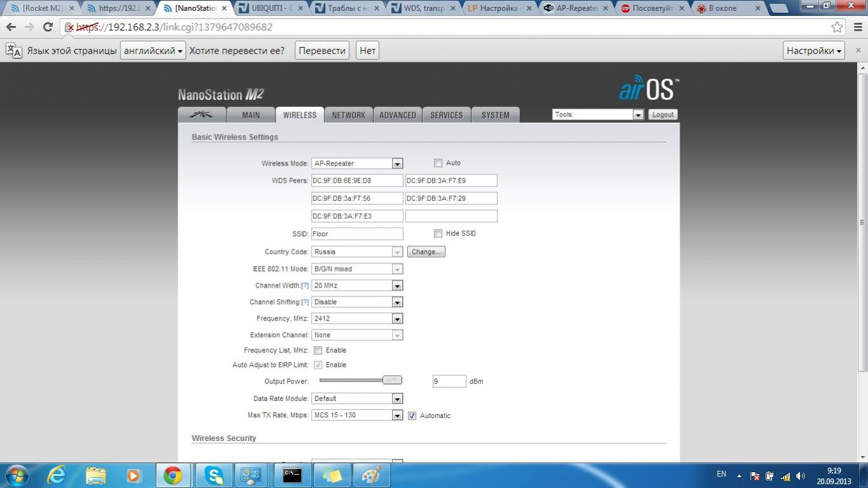Open Skype from the taskbar

[213, 475]
